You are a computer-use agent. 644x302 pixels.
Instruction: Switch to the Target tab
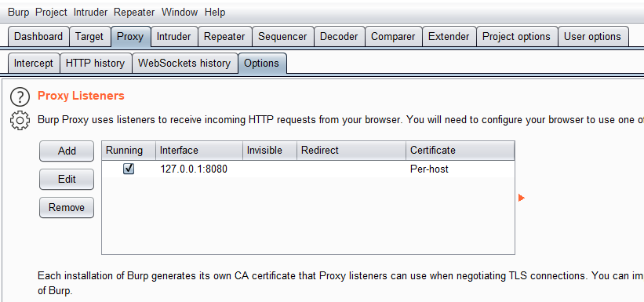point(89,37)
